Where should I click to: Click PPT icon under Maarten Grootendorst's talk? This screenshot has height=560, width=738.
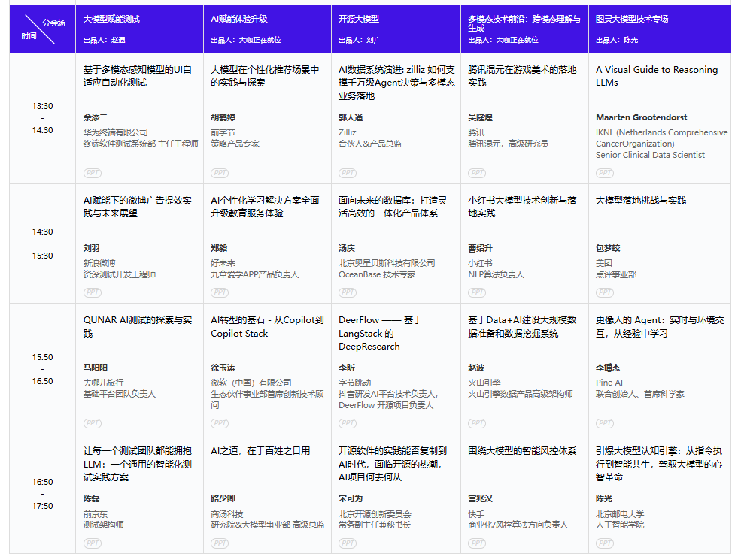(x=605, y=173)
